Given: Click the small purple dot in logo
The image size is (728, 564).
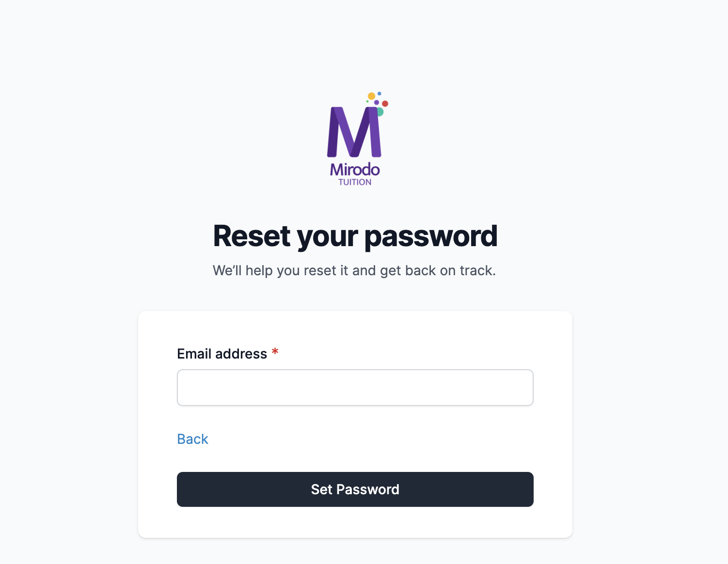Looking at the screenshot, I should point(377,102).
